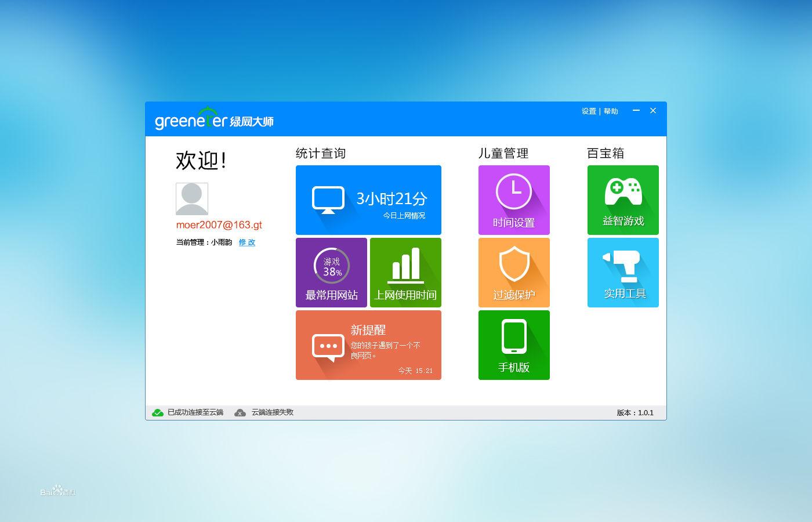Click the speech bubble icon in 新提醒

point(328,346)
